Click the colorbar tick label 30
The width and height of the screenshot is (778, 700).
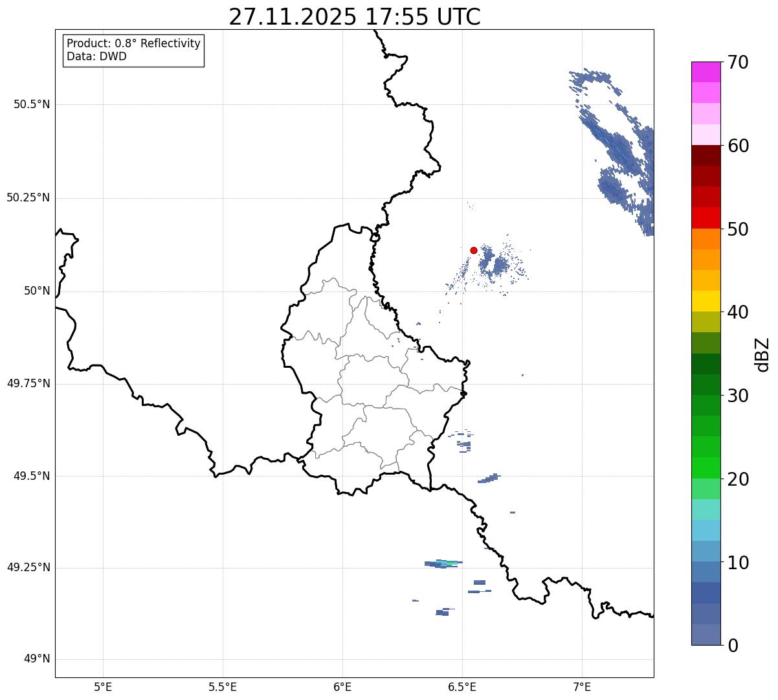[x=738, y=396]
